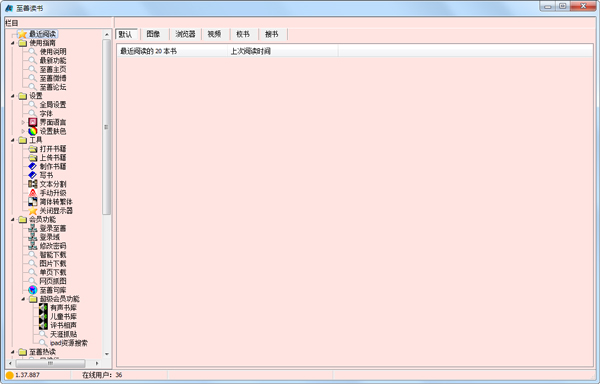This screenshot has width=600, height=384.
Task: Click the 上次阅读时间 column header
Action: (283, 51)
